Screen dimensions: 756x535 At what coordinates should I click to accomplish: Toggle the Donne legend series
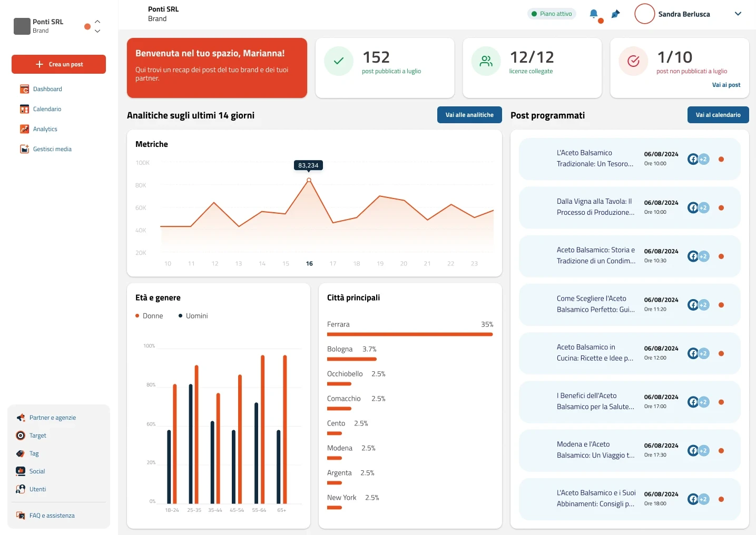[149, 316]
